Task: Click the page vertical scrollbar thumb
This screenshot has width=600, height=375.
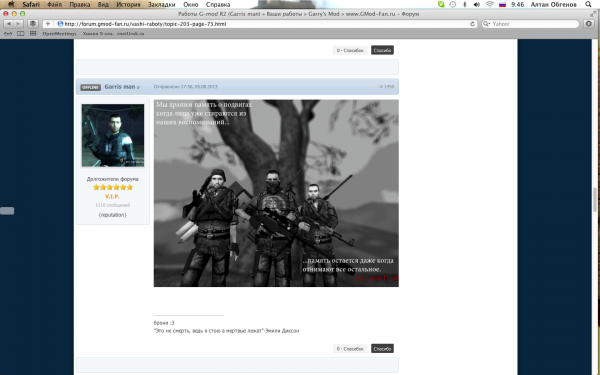Action: pyautogui.click(x=595, y=199)
